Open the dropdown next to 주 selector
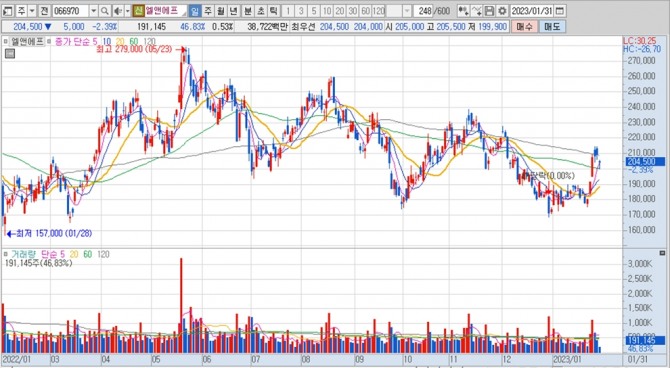Screen dimensions: 670x368 click(x=32, y=11)
